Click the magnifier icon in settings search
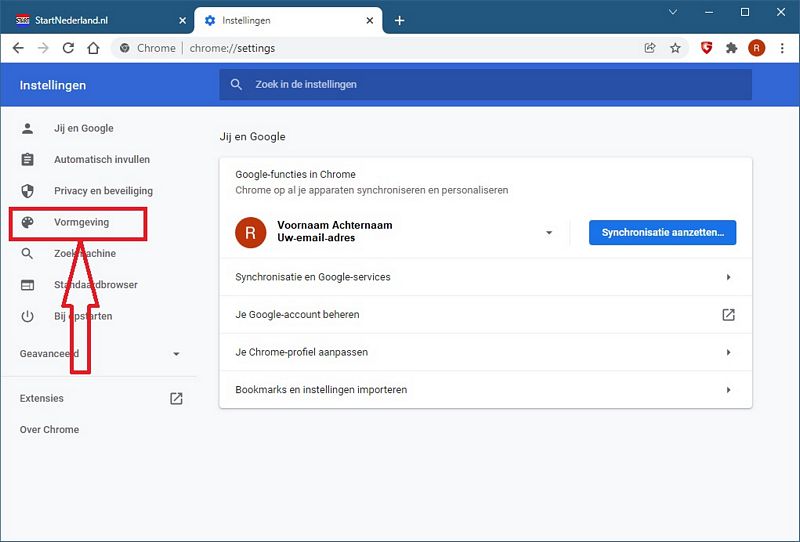Viewport: 800px width, 542px height. (x=236, y=84)
